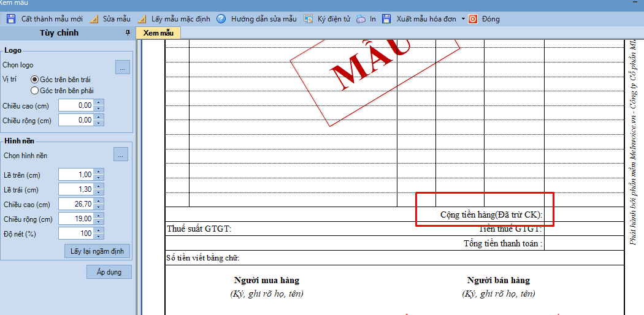Screen dimensions: 644x315
Task: Click the 'Ký điện tử' signature icon
Action: tap(308, 19)
